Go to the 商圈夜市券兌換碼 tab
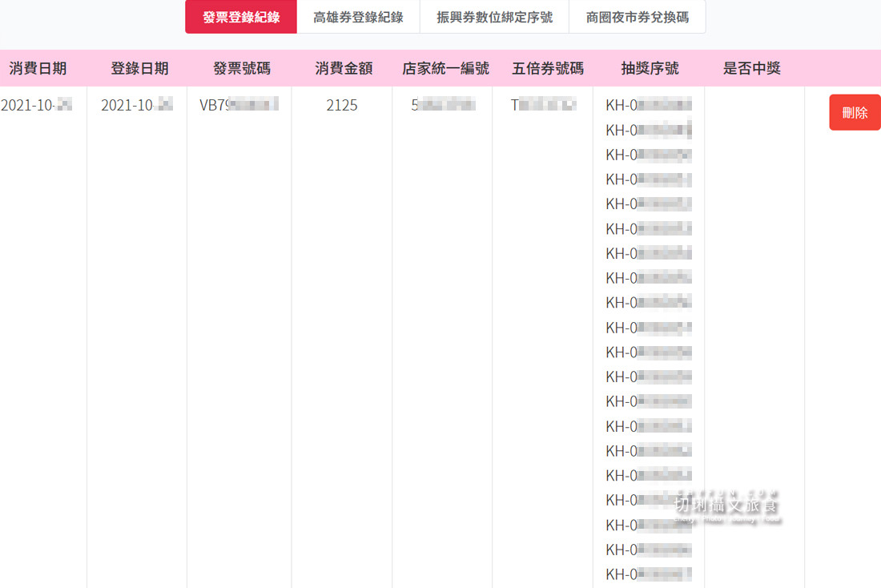This screenshot has height=588, width=881. point(637,17)
